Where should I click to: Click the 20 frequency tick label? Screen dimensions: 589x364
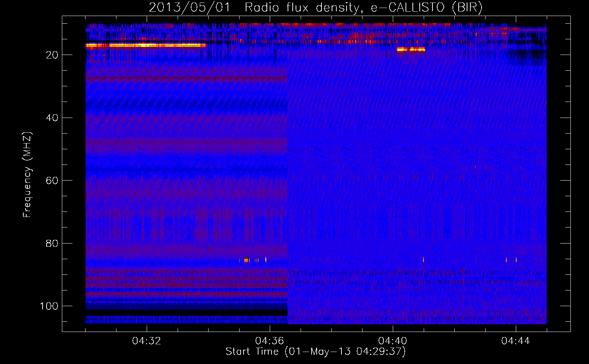(52, 55)
